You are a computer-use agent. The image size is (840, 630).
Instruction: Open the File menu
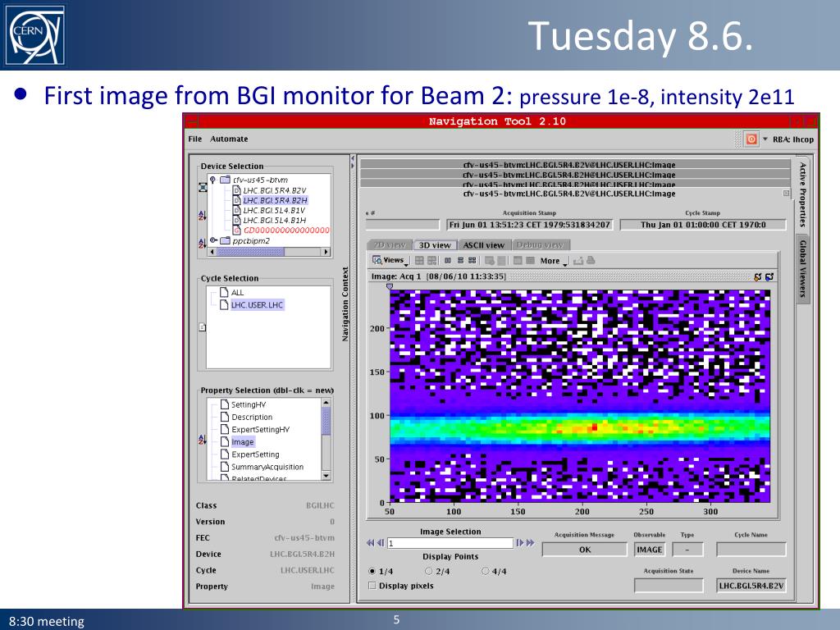195,139
